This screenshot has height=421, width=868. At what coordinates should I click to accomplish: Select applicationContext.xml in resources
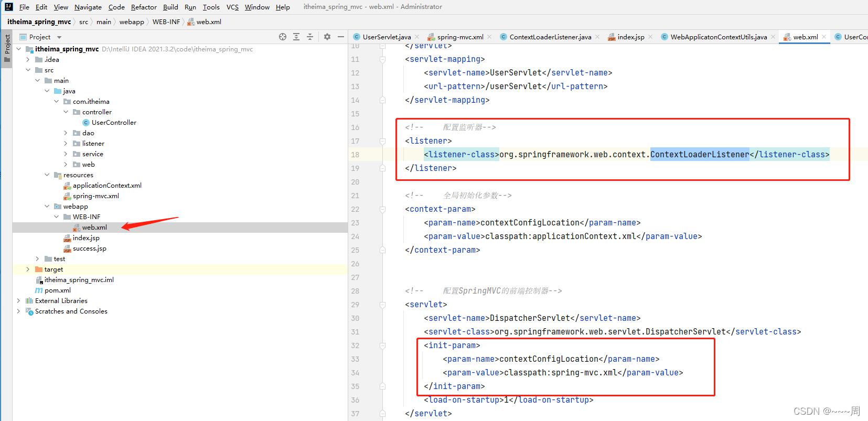point(107,185)
